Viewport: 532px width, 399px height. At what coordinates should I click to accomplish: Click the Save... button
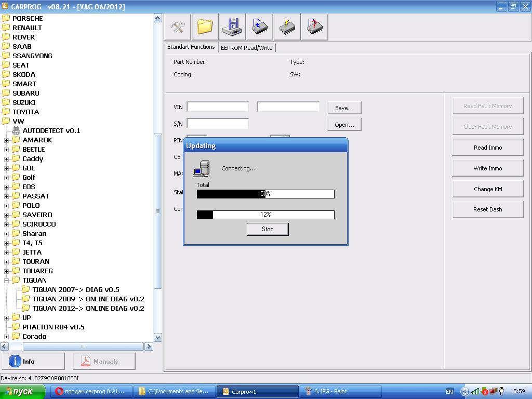click(344, 108)
